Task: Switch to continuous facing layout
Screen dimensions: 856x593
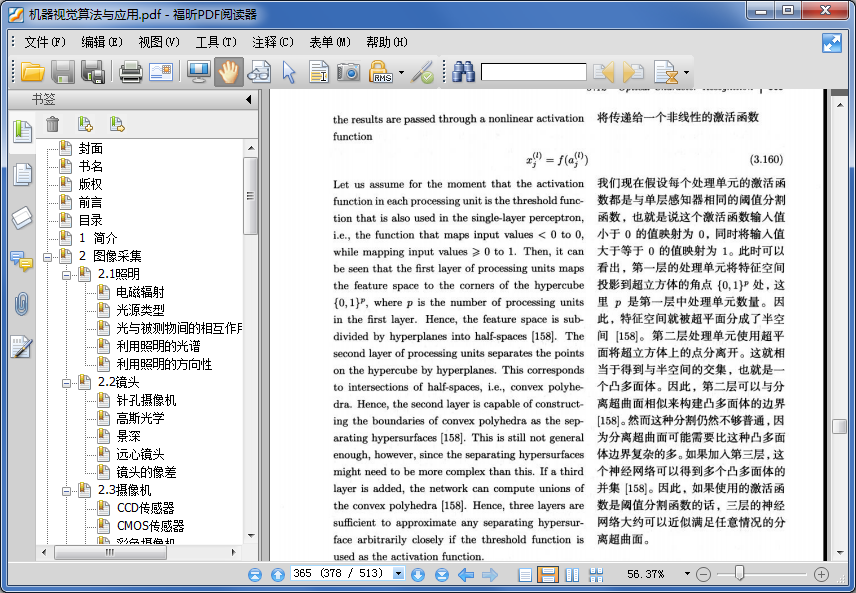Action: 596,574
